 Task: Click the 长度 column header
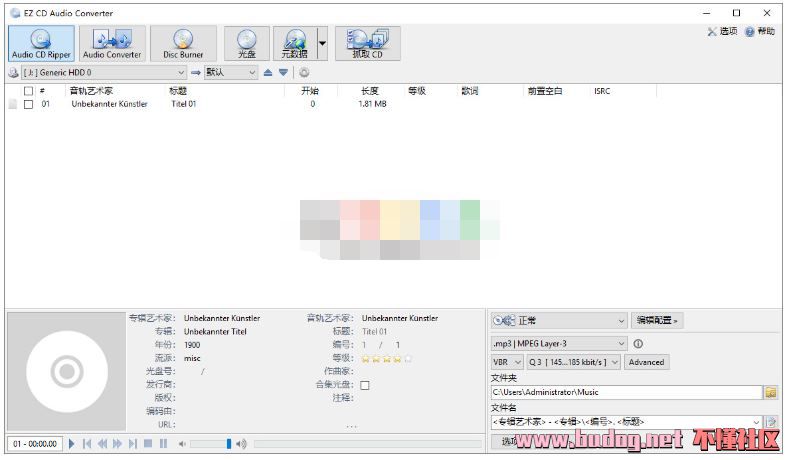point(369,91)
